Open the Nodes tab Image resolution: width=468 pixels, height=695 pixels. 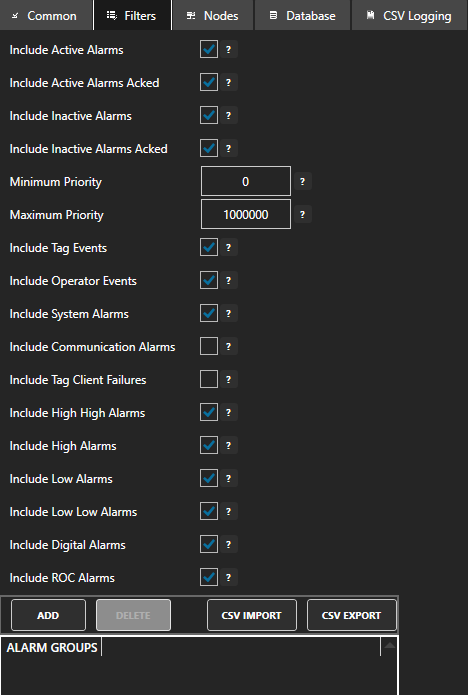pyautogui.click(x=213, y=16)
